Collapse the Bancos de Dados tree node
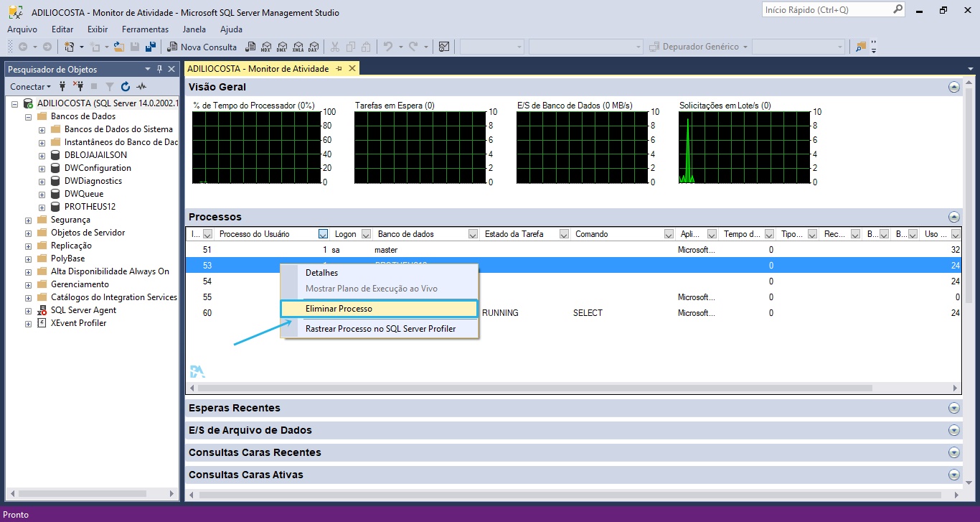The image size is (980, 522). tap(28, 116)
